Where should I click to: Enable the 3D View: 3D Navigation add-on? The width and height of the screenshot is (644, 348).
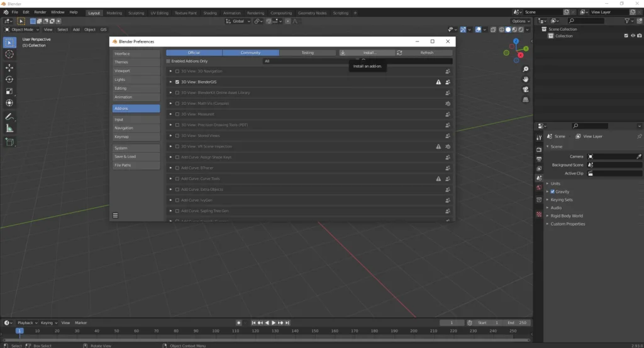pos(177,72)
